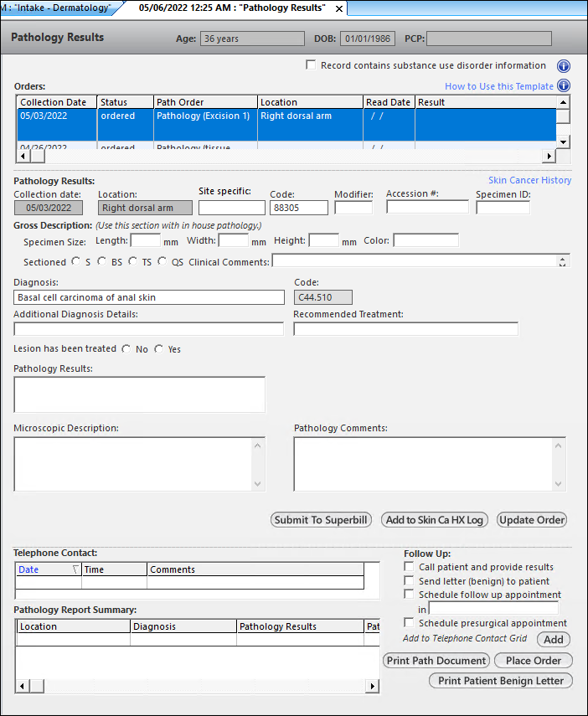Click the specimen Color field
The image size is (588, 716).
[x=426, y=240]
